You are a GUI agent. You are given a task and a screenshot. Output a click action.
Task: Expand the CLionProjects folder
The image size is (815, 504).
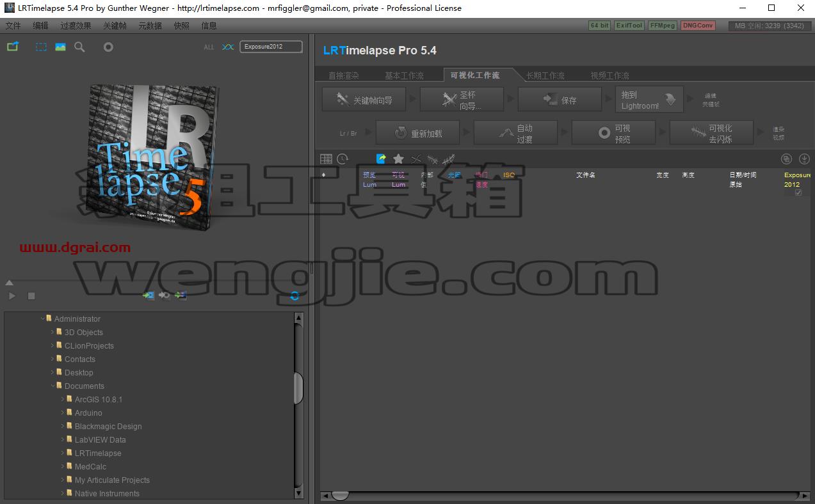52,345
